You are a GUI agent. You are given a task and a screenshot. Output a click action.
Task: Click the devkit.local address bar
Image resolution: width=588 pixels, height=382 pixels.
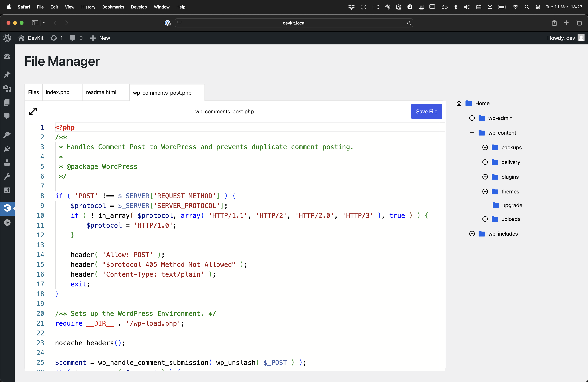click(x=294, y=23)
